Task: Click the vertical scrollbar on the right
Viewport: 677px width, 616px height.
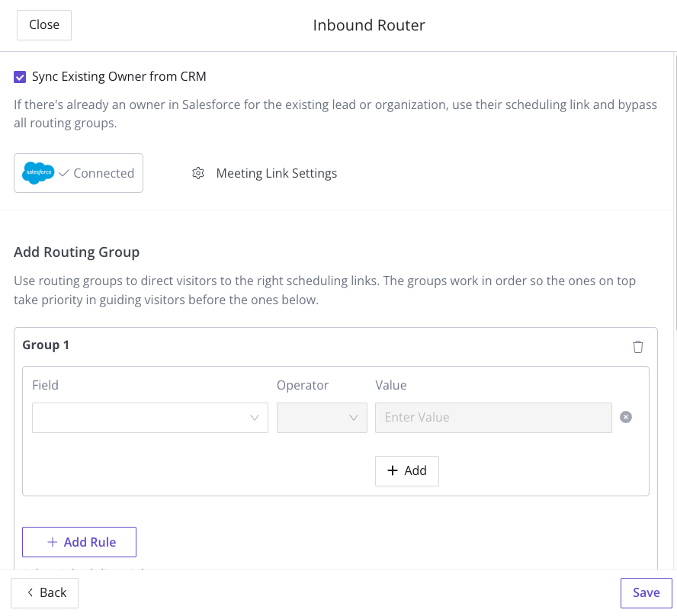Action: click(674, 183)
